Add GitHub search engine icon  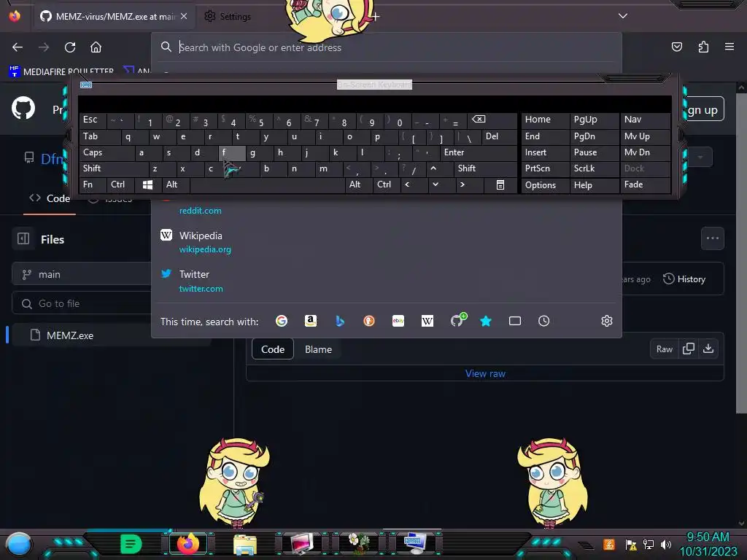[458, 320]
